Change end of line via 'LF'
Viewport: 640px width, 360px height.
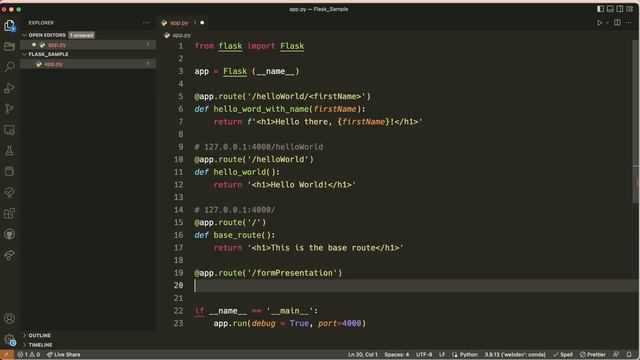[x=442, y=355]
